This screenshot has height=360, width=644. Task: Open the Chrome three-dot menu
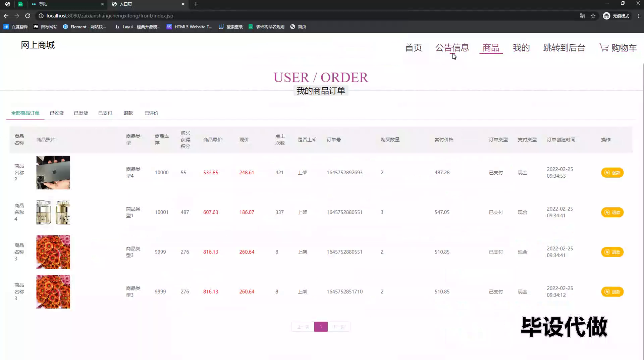[639, 16]
